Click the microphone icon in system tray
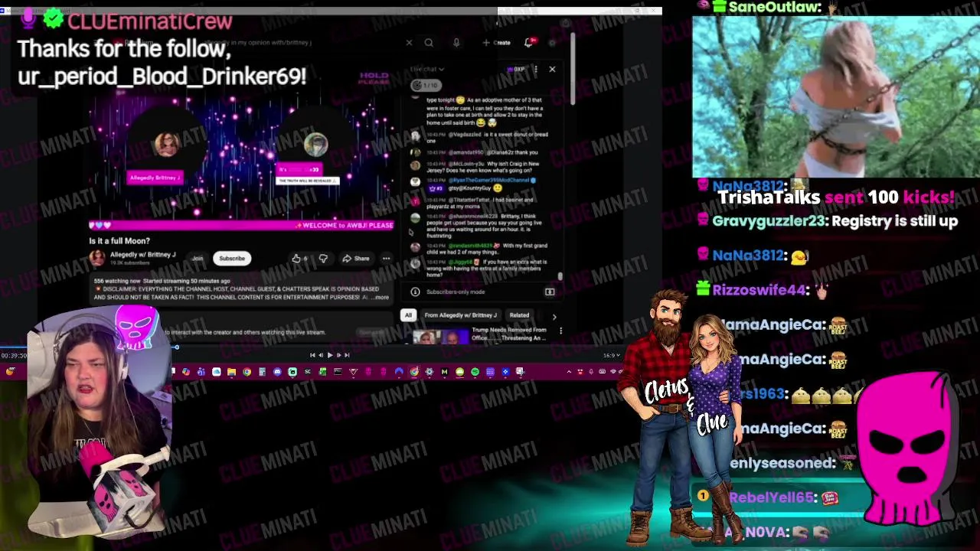The height and width of the screenshot is (551, 980). (591, 372)
